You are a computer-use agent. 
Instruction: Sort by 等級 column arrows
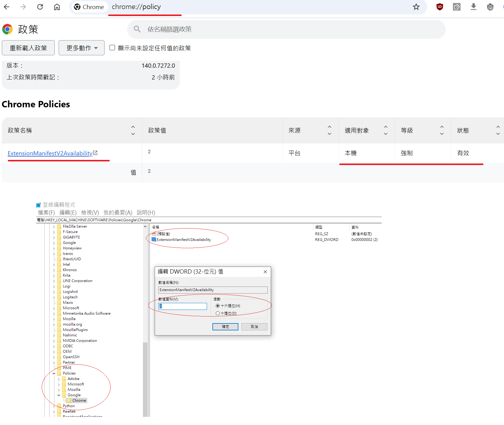pyautogui.click(x=442, y=130)
